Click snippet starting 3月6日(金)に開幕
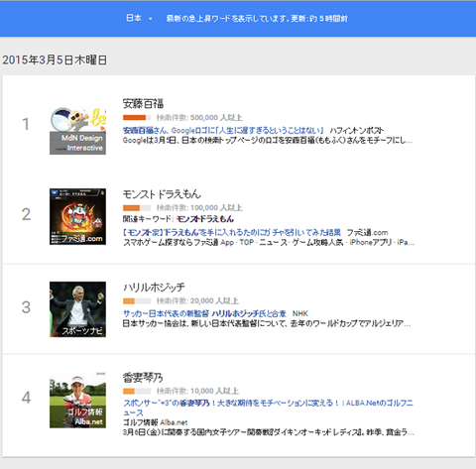 coord(269,432)
